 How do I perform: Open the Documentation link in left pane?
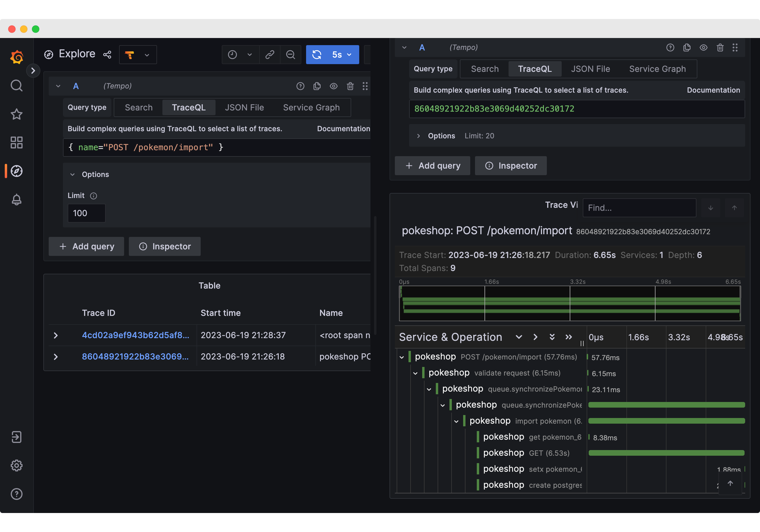[343, 129]
